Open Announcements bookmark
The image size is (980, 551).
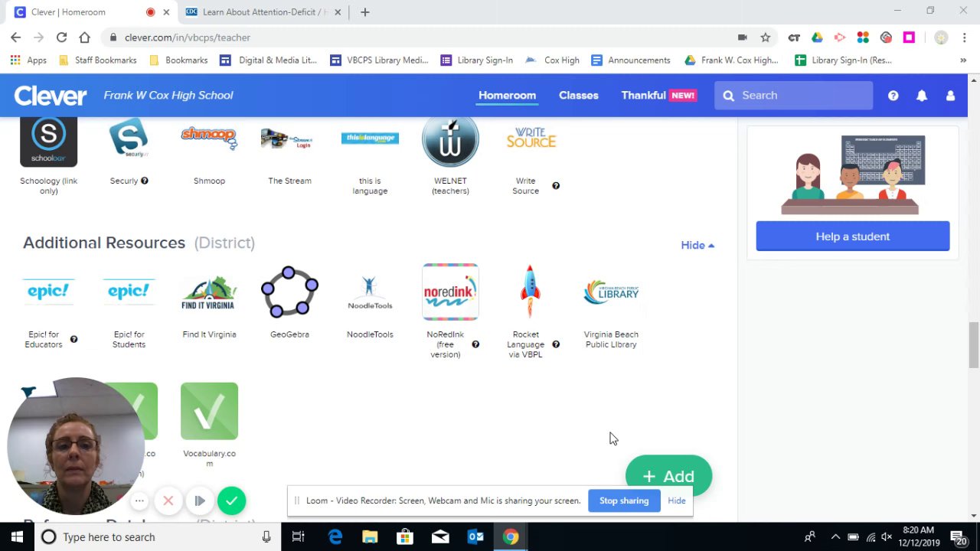[x=631, y=60]
